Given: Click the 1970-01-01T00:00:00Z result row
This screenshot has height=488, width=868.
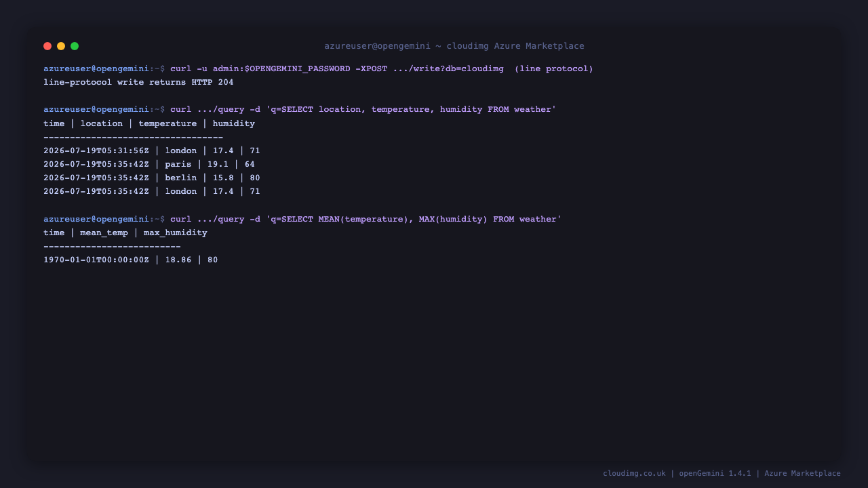Looking at the screenshot, I should coord(131,260).
